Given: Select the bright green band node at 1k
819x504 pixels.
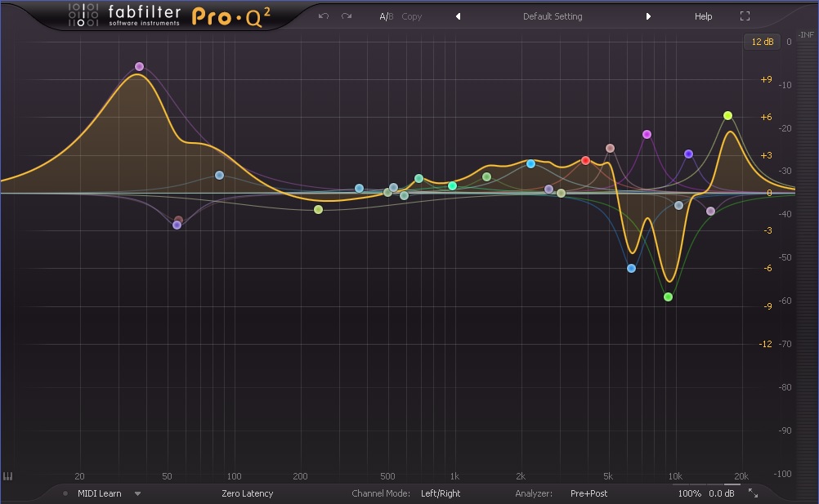Looking at the screenshot, I should click(x=452, y=185).
